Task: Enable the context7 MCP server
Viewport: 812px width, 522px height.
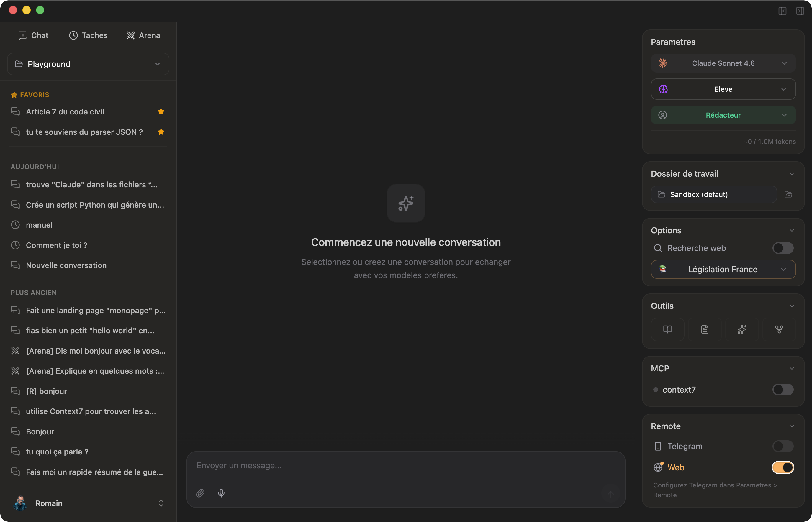Action: (x=782, y=390)
